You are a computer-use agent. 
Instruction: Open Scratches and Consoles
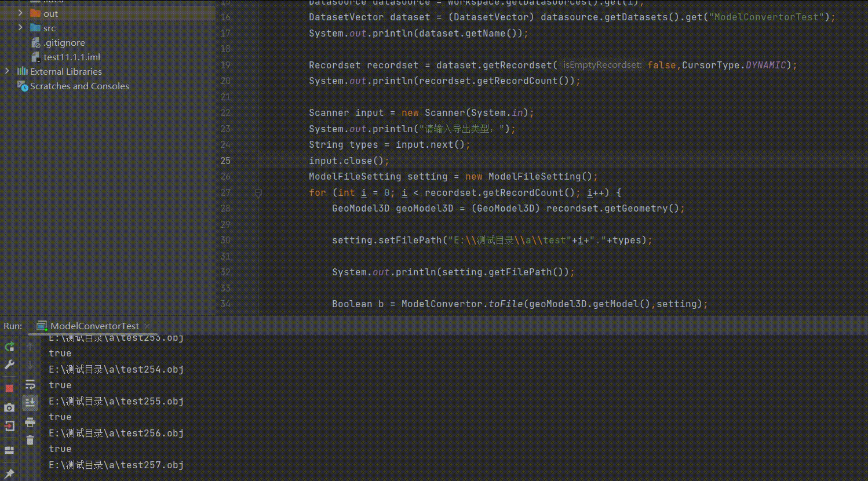coord(79,86)
